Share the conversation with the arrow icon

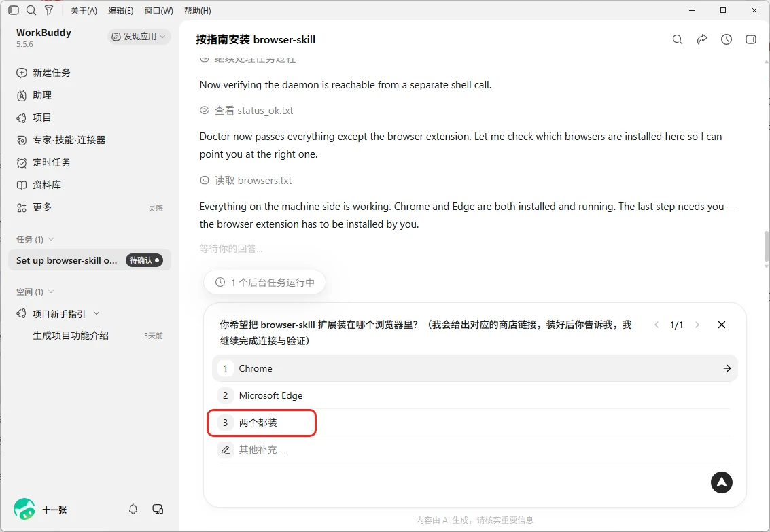point(702,39)
